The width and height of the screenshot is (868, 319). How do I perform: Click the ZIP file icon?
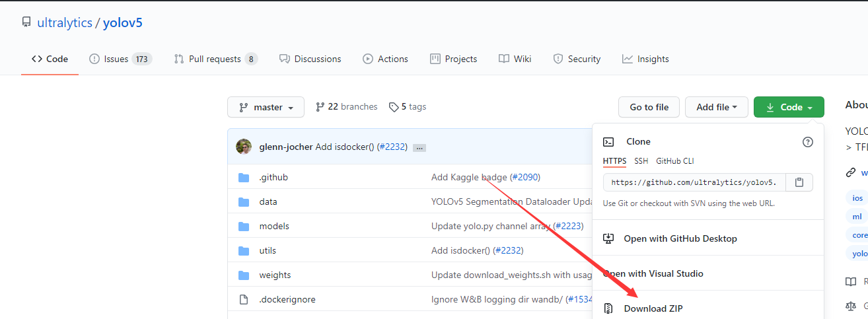(609, 308)
